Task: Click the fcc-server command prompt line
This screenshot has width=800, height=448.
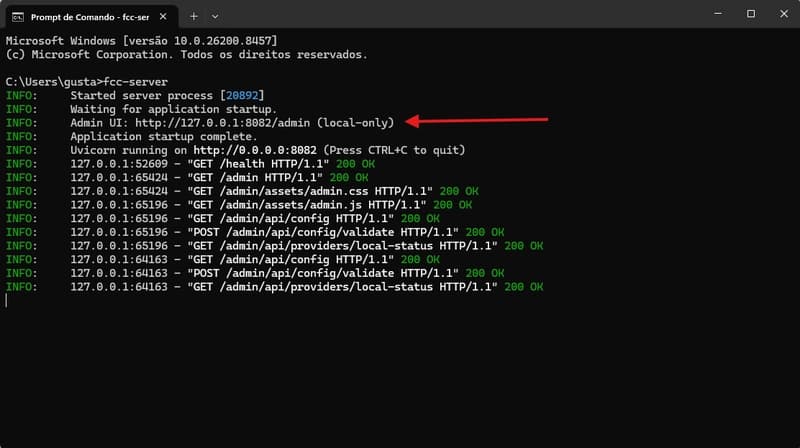Action: (87, 82)
